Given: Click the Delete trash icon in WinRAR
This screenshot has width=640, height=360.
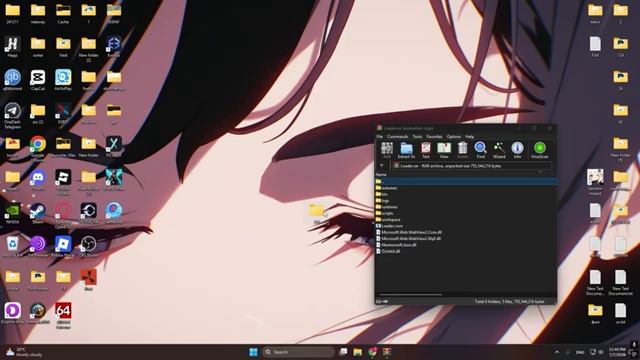Looking at the screenshot, I should (462, 150).
